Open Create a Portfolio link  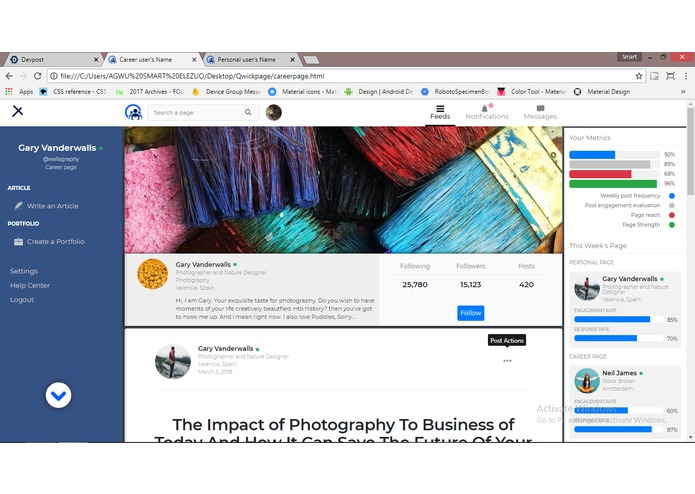pyautogui.click(x=55, y=241)
